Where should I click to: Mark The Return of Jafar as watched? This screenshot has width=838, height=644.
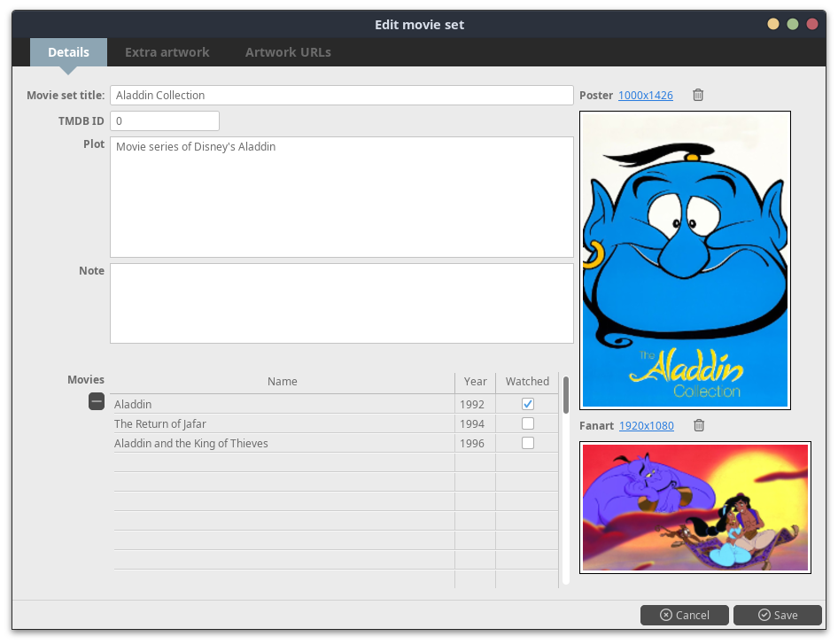point(528,423)
